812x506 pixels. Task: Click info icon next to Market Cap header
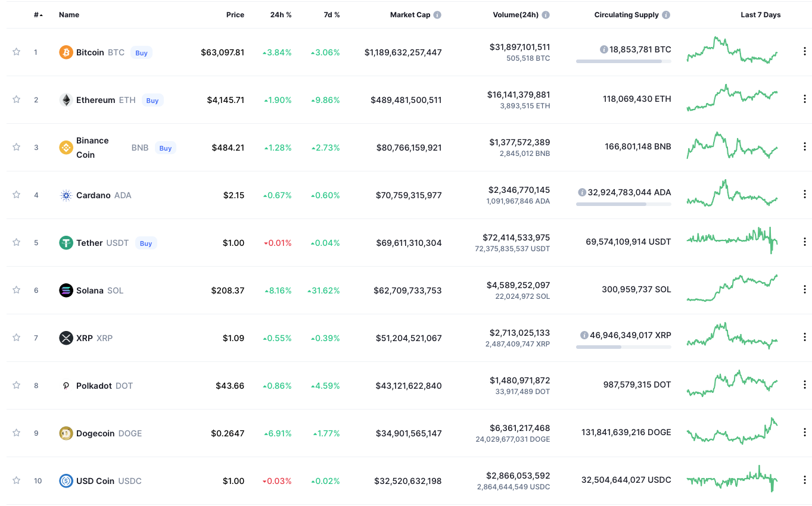(437, 15)
